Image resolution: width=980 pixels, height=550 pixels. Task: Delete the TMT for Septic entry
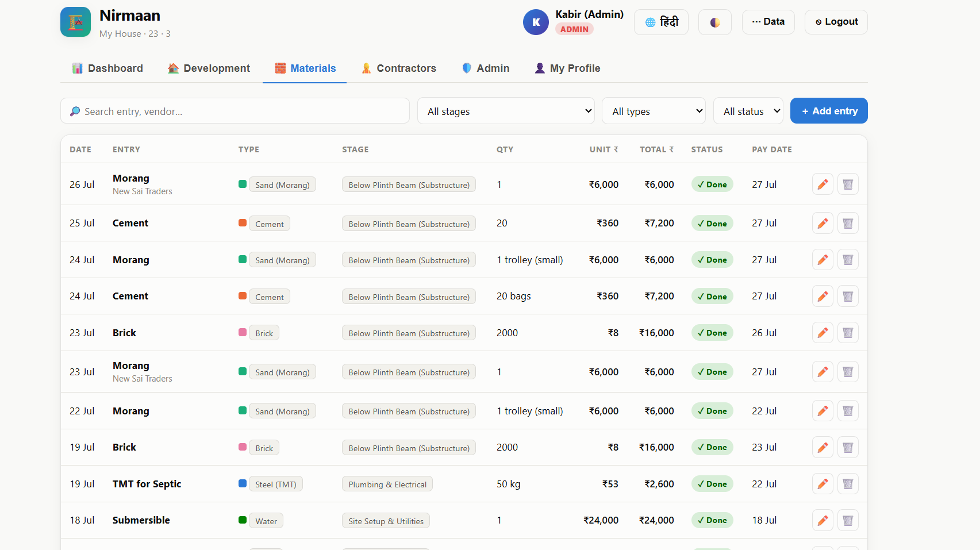point(848,484)
